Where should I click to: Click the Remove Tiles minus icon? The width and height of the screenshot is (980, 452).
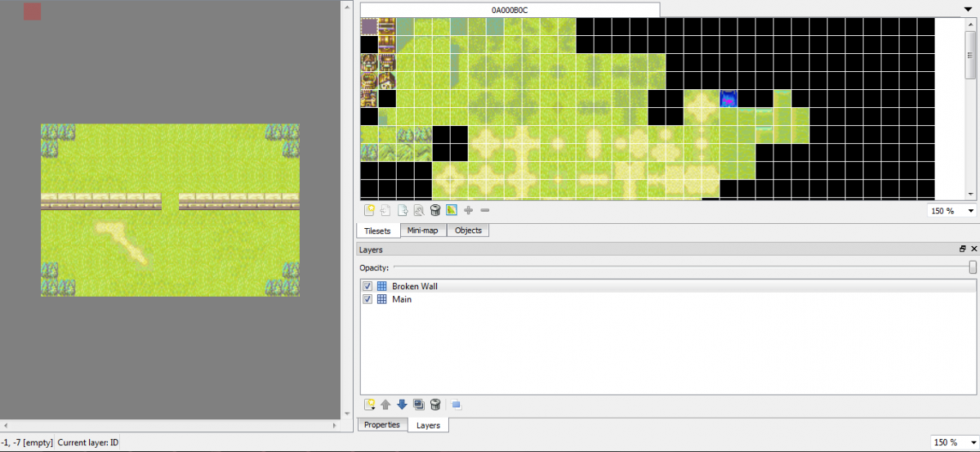coord(484,210)
